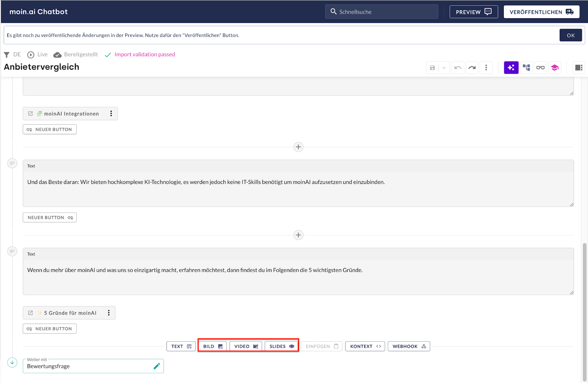The width and height of the screenshot is (588, 383).
Task: Click the DE language filter icon
Action: click(x=7, y=54)
